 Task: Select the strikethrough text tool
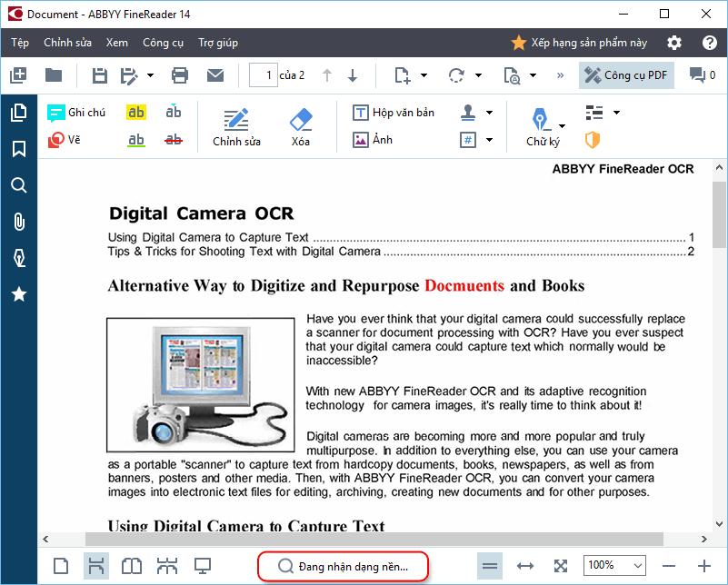174,140
